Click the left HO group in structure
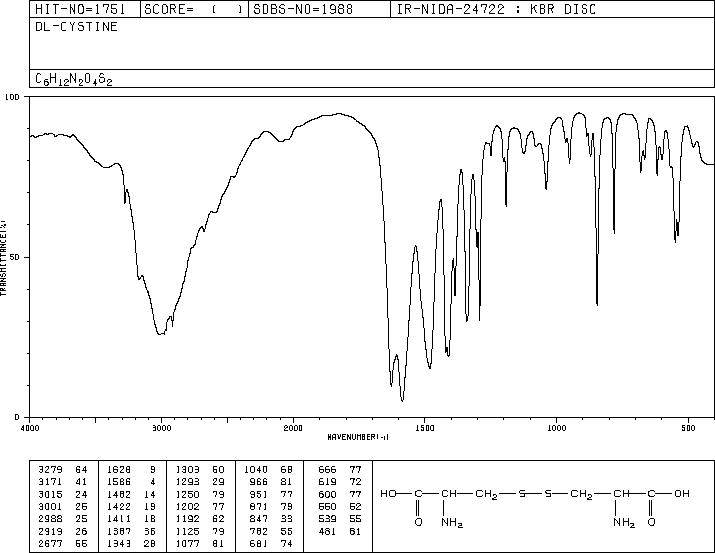715x553 pixels. [388, 494]
